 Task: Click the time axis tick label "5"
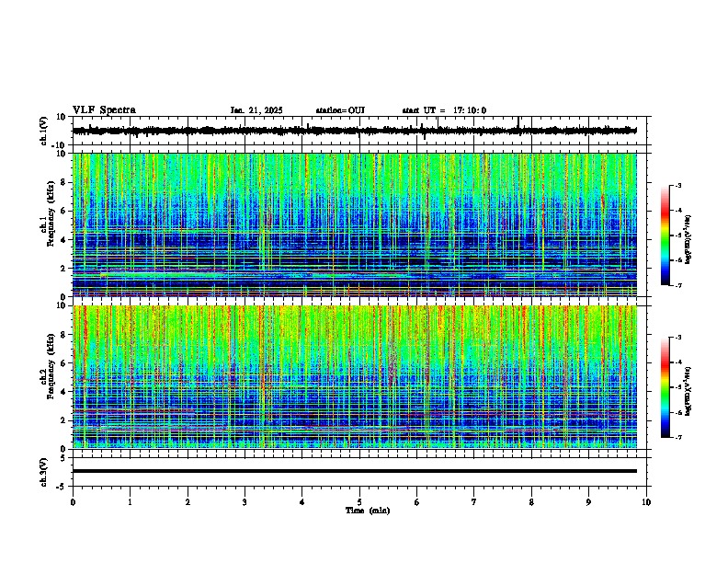pyautogui.click(x=359, y=502)
